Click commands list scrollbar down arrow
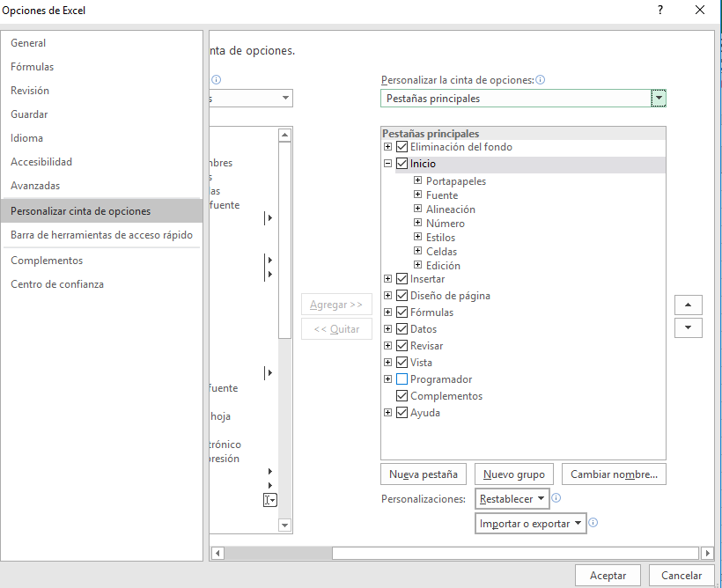The image size is (722, 588). [x=284, y=526]
